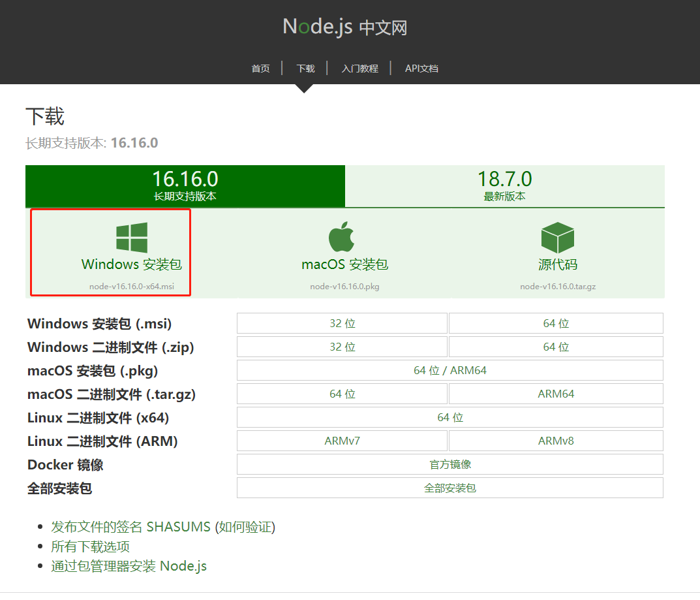The image size is (700, 600).
Task: Click 长期支持版本: 16.16.0 subtitle
Action: pyautogui.click(x=91, y=143)
